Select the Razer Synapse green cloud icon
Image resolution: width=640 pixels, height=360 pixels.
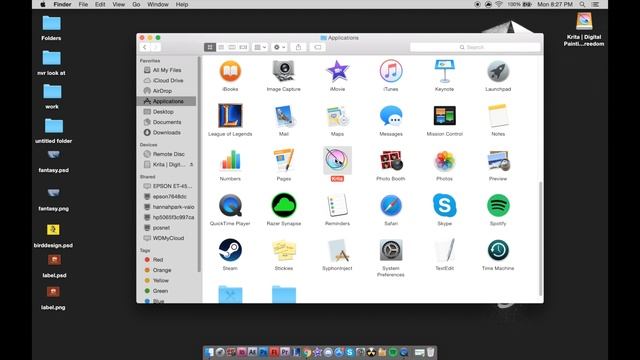click(284, 205)
